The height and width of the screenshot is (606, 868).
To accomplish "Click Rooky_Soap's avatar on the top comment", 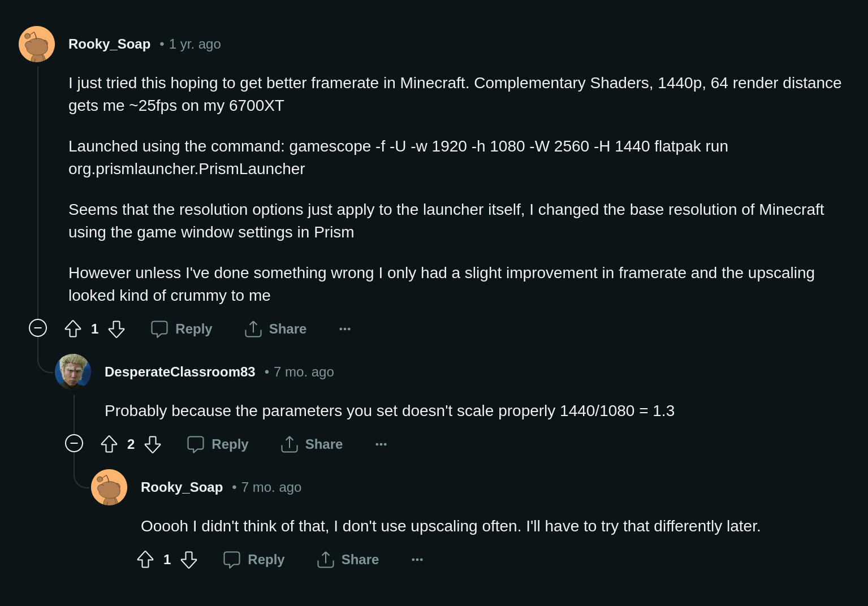I will point(37,44).
